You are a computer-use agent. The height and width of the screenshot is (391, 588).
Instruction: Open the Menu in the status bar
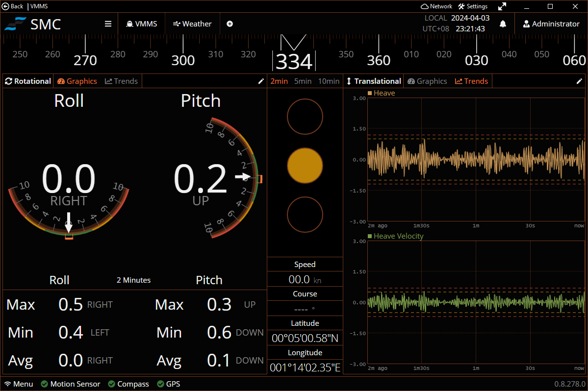tap(19, 384)
